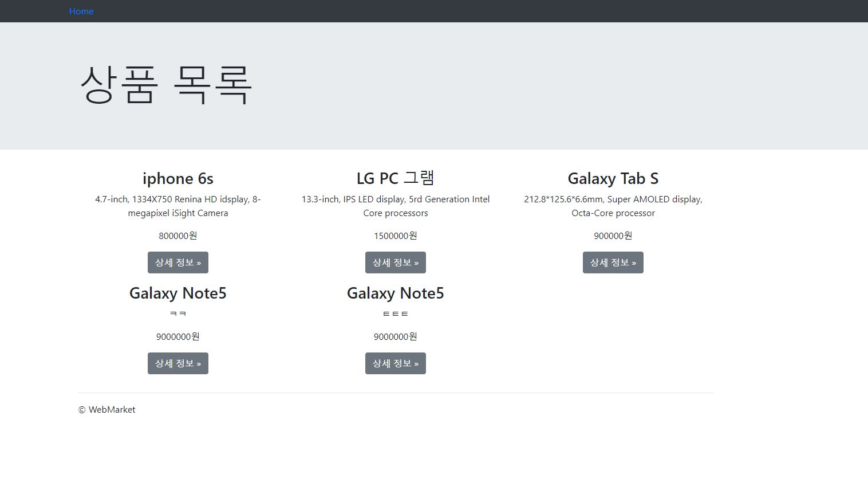Click the 1500000원 price
868x482 pixels.
(396, 236)
